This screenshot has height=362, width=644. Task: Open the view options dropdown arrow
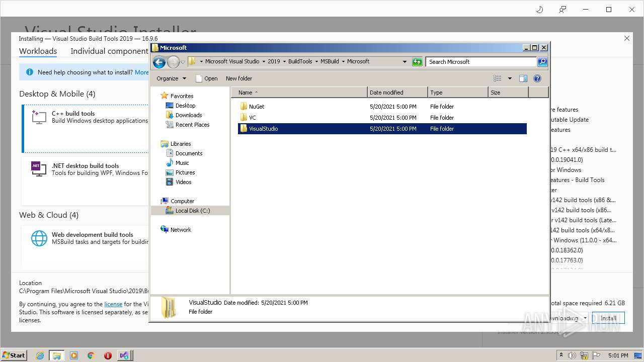click(x=510, y=78)
